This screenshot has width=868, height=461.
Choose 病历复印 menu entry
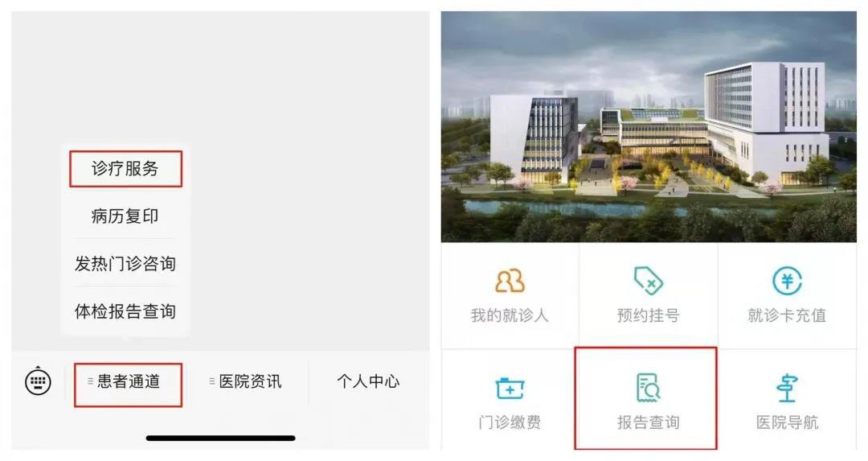click(125, 216)
